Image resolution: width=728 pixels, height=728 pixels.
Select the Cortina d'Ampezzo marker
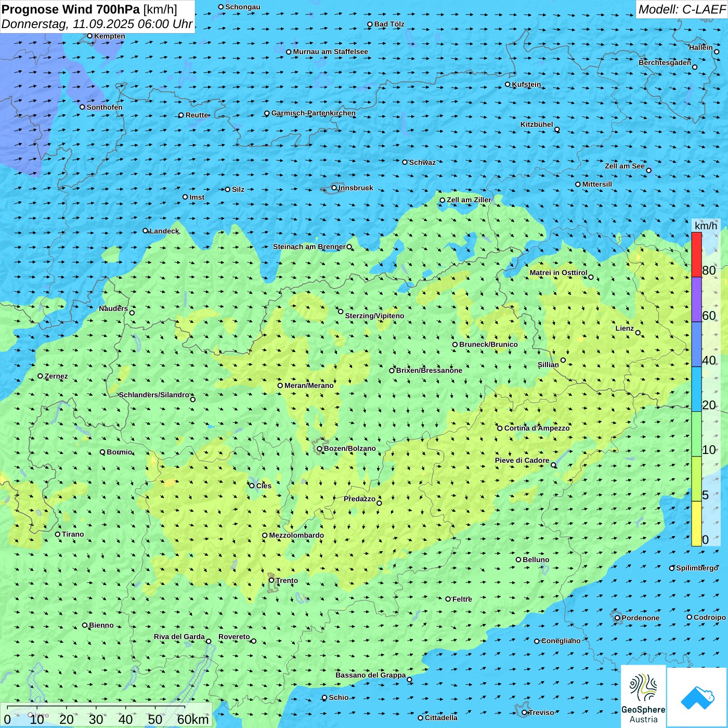tap(500, 428)
